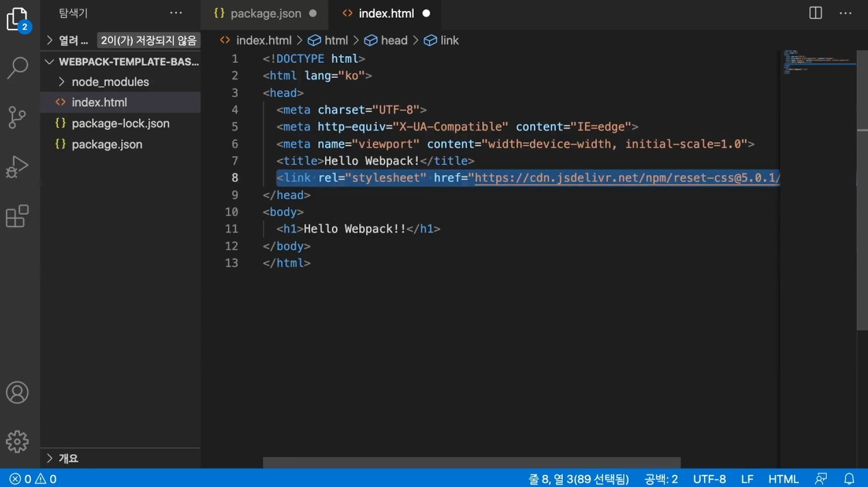Click the DOCTYPE declaration on line 1
Image resolution: width=868 pixels, height=487 pixels.
click(314, 59)
